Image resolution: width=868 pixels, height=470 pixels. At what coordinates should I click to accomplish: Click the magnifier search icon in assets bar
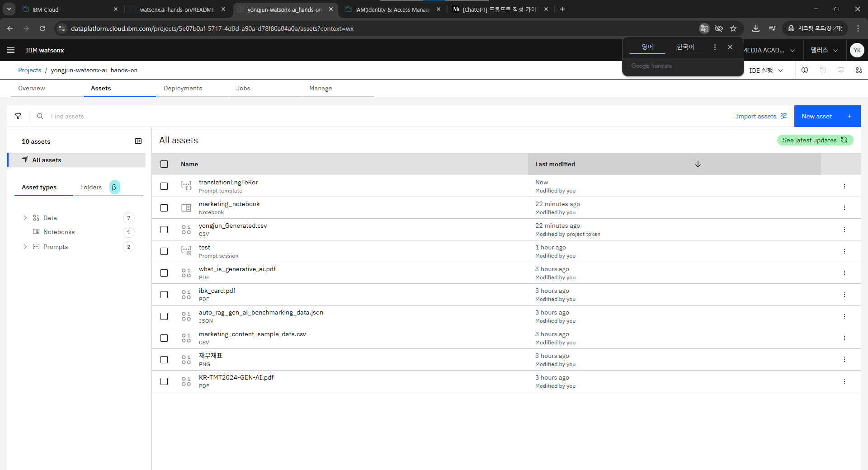coord(40,116)
